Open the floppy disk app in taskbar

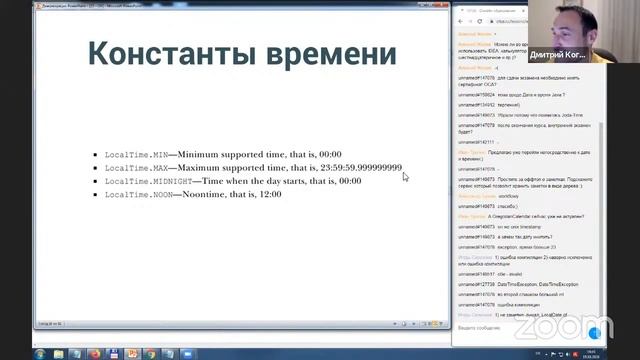[x=113, y=354]
